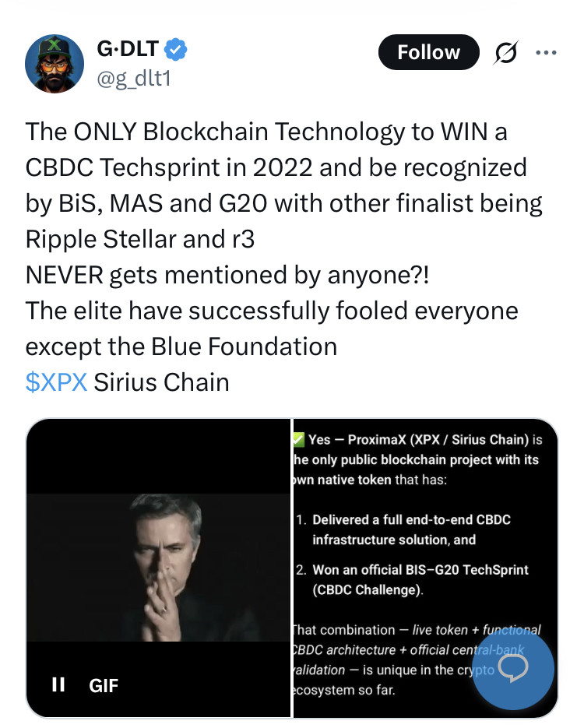The image size is (584, 728).
Task: Click the GIF label badge
Action: tap(104, 685)
